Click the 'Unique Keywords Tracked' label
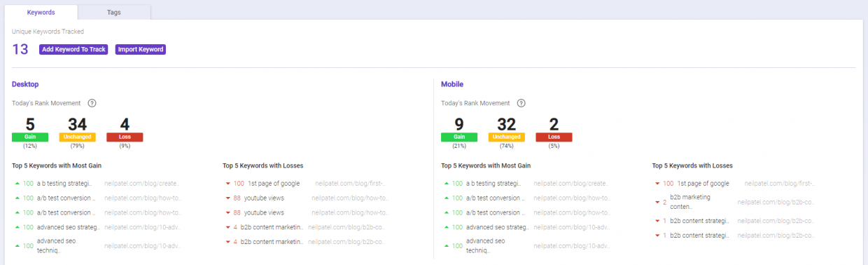The height and width of the screenshot is (265, 868). tap(48, 32)
